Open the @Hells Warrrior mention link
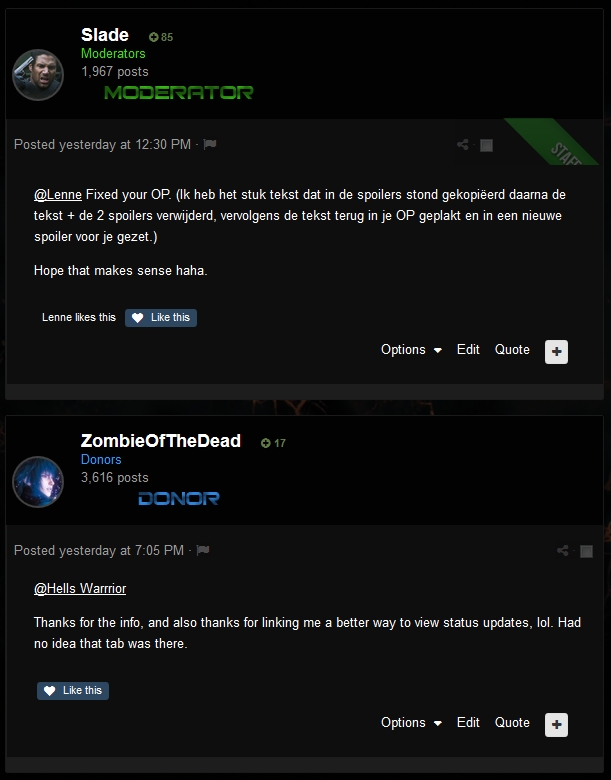The height and width of the screenshot is (780, 611). 80,588
